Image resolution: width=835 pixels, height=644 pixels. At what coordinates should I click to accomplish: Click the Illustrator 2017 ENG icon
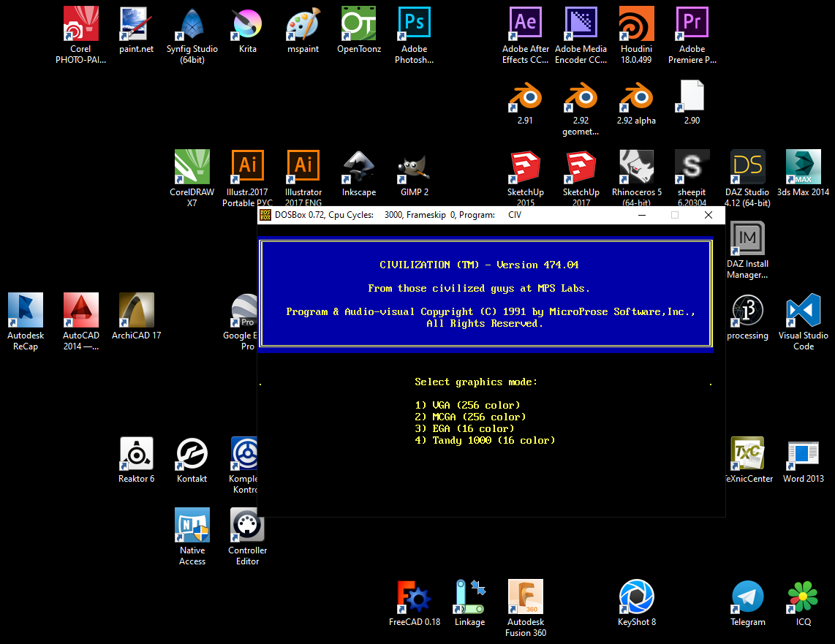[303, 167]
